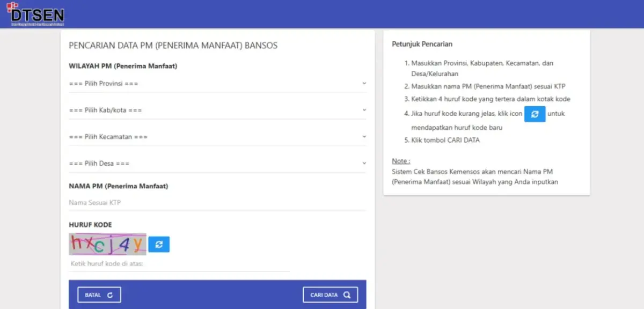
Task: Click the captcha image showing hxcj4y
Action: click(107, 244)
